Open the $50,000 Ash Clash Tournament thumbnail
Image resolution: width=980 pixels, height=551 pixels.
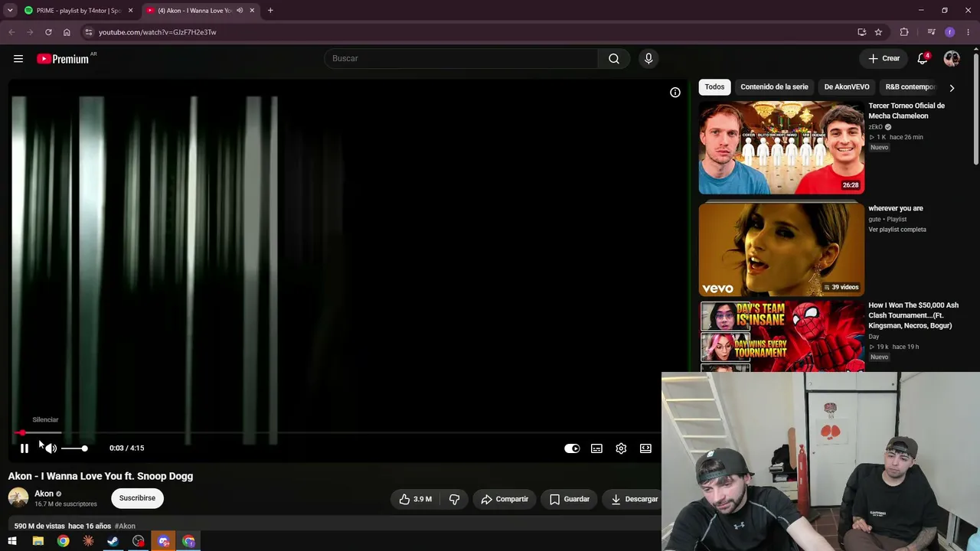[782, 337]
